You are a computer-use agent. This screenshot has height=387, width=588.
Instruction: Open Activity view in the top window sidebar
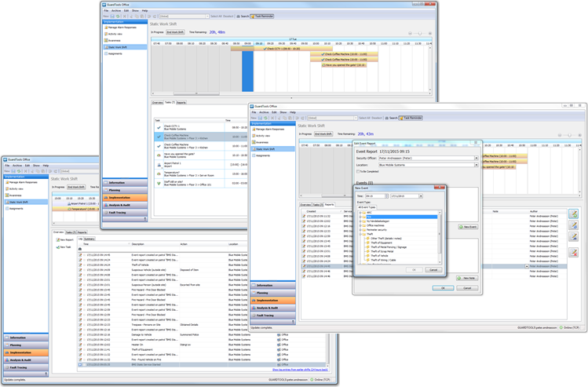[x=115, y=34]
